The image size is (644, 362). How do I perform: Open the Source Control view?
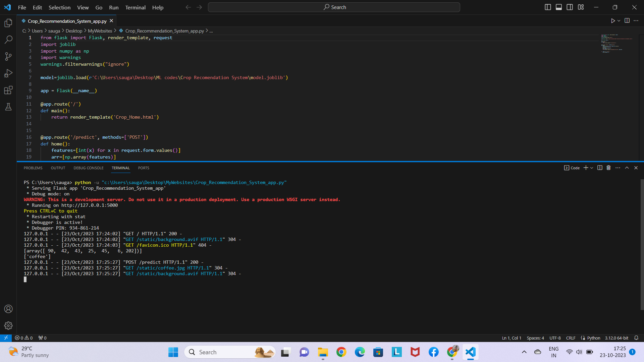(x=8, y=56)
